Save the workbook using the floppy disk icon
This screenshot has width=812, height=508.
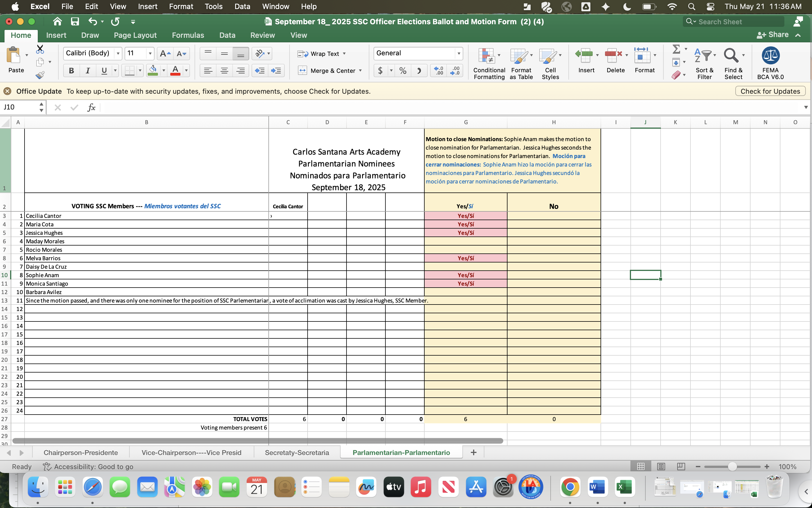[75, 22]
